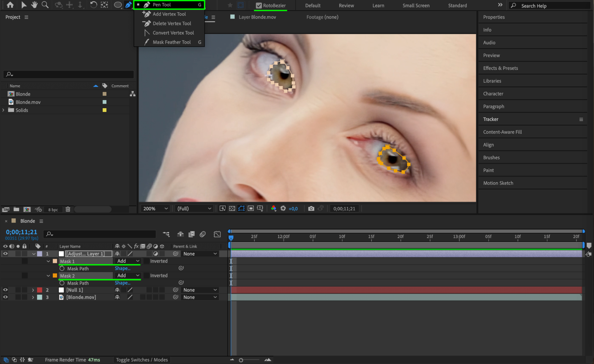
Task: Click Shape... link for Mask 1 path
Action: (122, 268)
